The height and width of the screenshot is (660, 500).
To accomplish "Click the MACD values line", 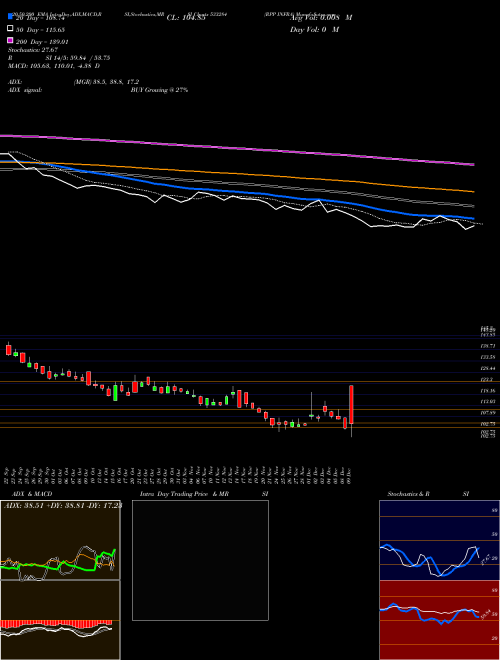I will pyautogui.click(x=54, y=66).
